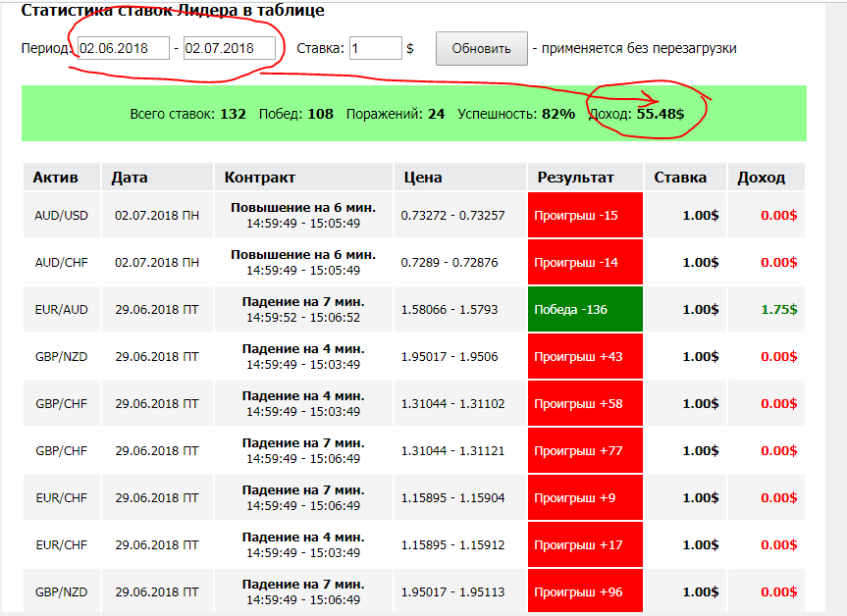The width and height of the screenshot is (847, 616).
Task: Click the green 1.75$ income value
Action: pyautogui.click(x=779, y=309)
